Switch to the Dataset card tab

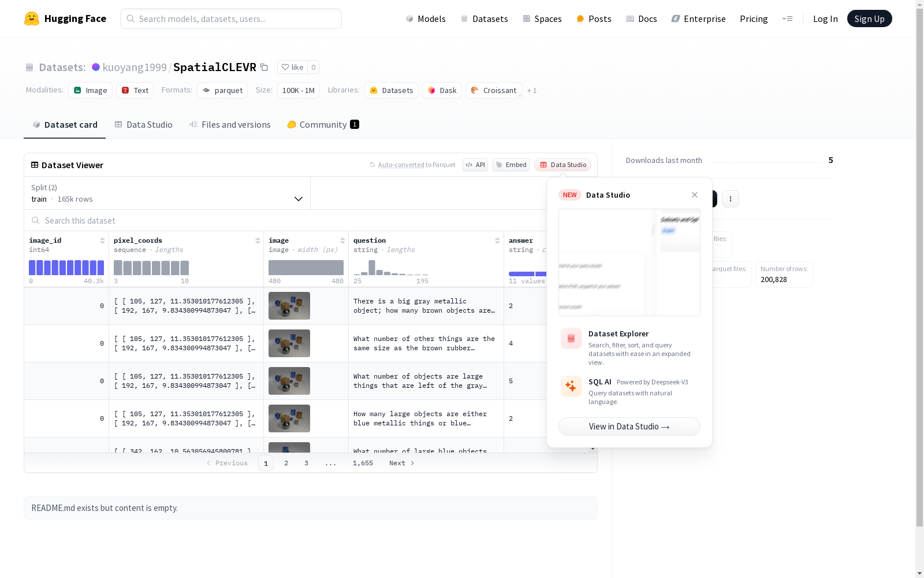[65, 125]
